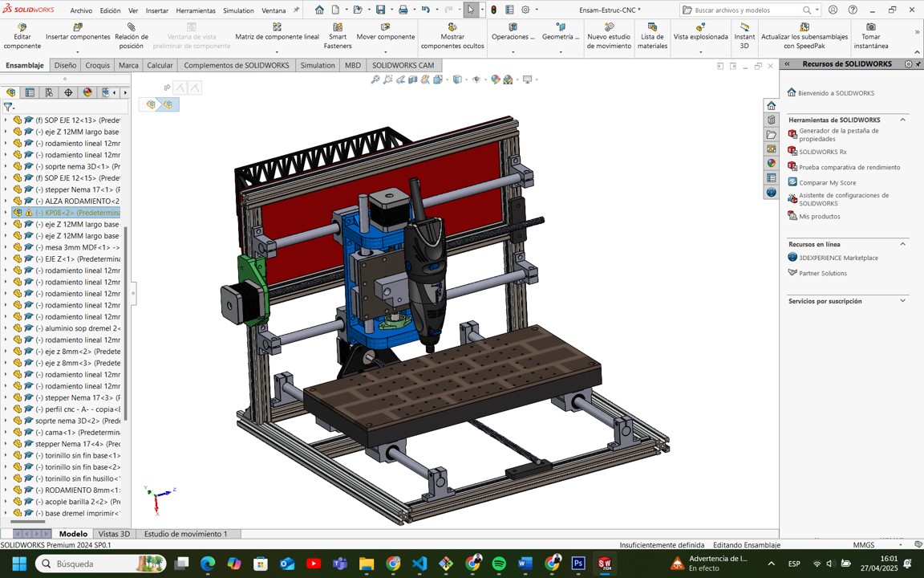Click the New document icon
The width and height of the screenshot is (924, 578).
pos(335,10)
